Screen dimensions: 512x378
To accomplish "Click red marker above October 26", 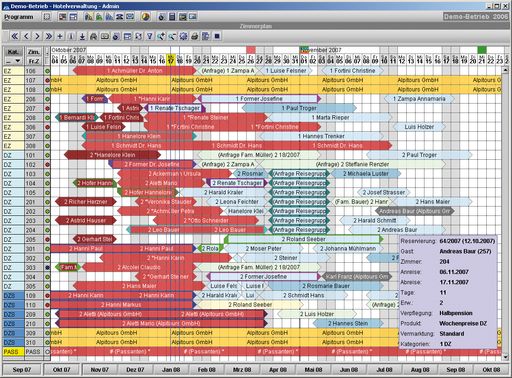I will click(251, 50).
